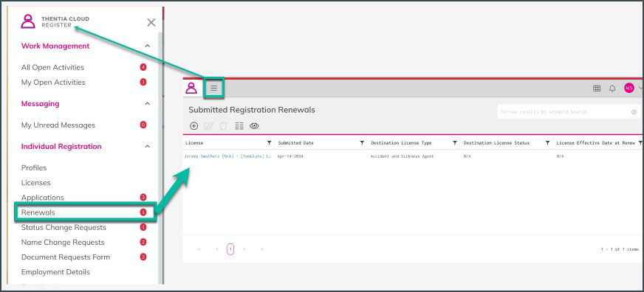Sort by Destination License Status header
The height and width of the screenshot is (292, 644).
tap(496, 143)
